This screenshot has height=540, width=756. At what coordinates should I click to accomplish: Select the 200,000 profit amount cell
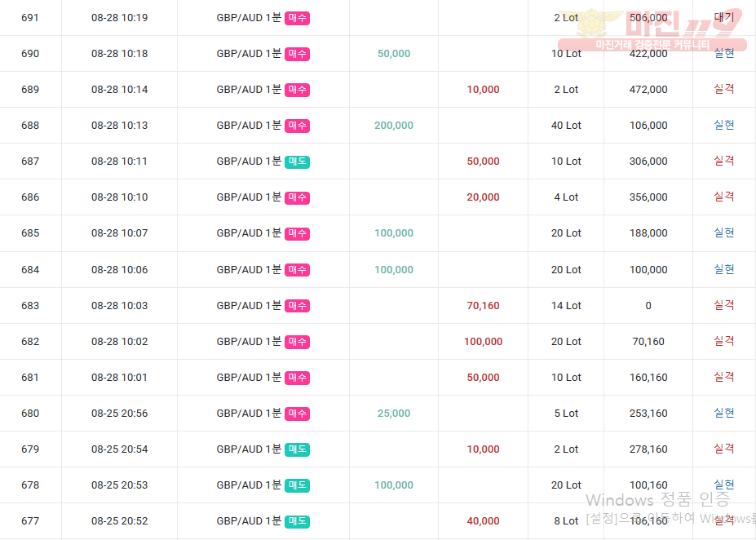(394, 126)
